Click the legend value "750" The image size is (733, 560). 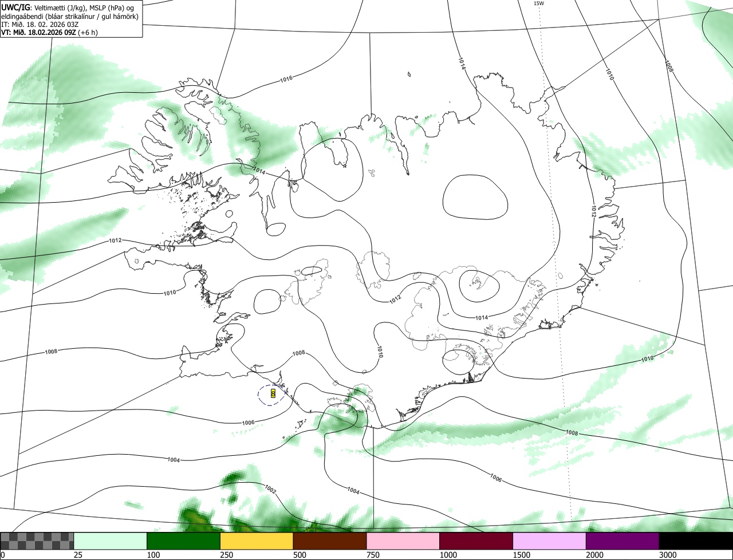pos(373,555)
